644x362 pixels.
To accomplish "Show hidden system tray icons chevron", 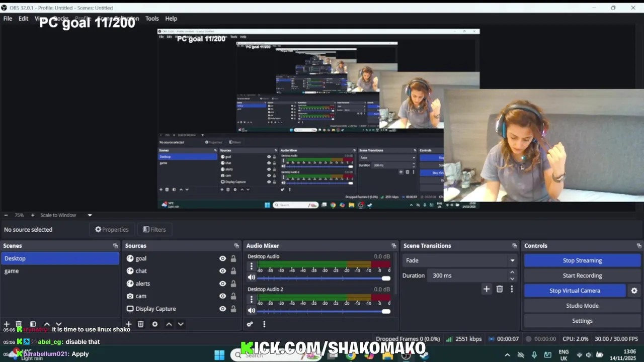I will (x=507, y=355).
